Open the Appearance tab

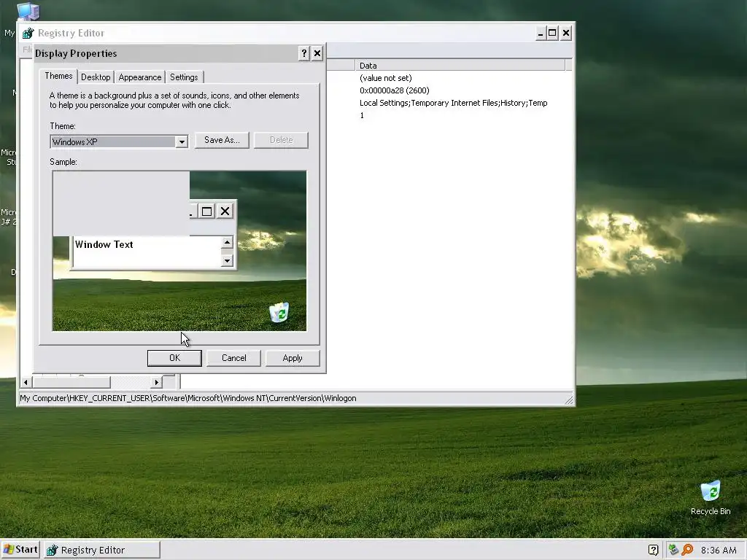pyautogui.click(x=139, y=77)
